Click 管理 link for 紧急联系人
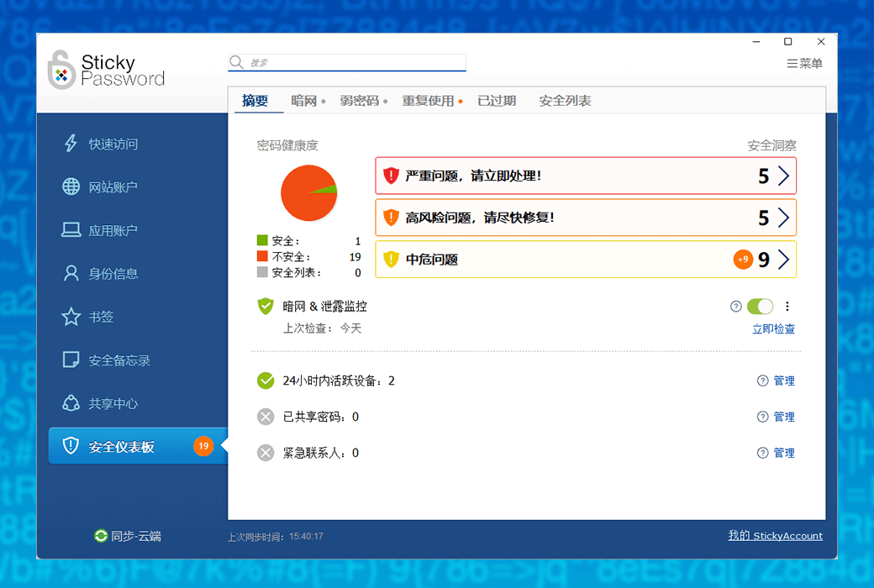The height and width of the screenshot is (588, 874). [784, 453]
